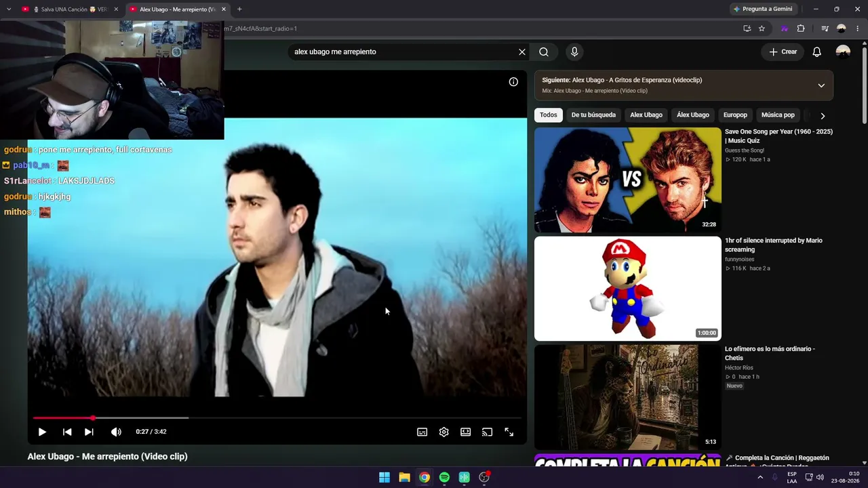Open the Mario screaming video thumbnail

click(x=628, y=288)
